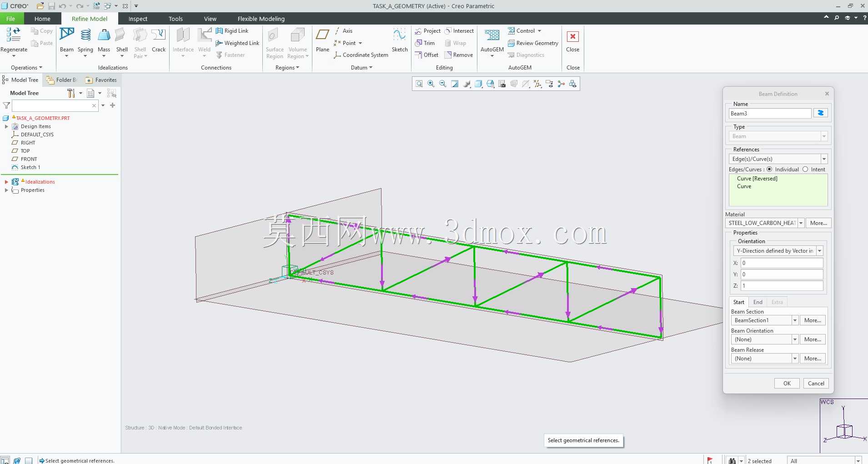Click Cancel in Beam Definition dialog
The image size is (868, 464).
pyautogui.click(x=816, y=384)
